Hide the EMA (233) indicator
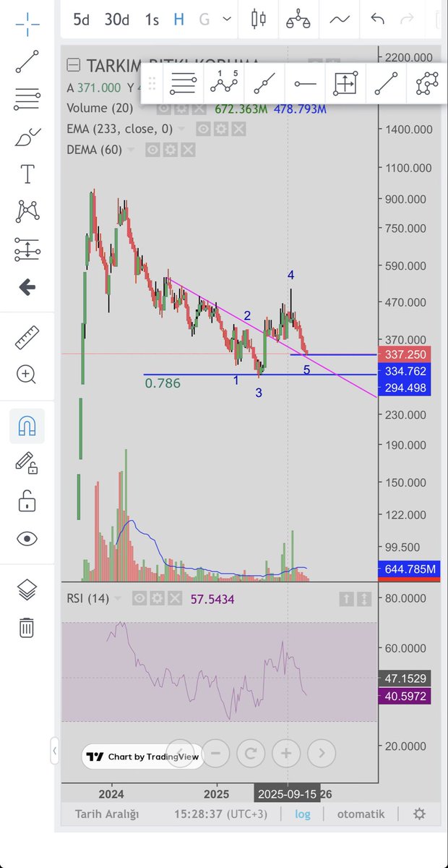This screenshot has height=868, width=448. point(204,129)
